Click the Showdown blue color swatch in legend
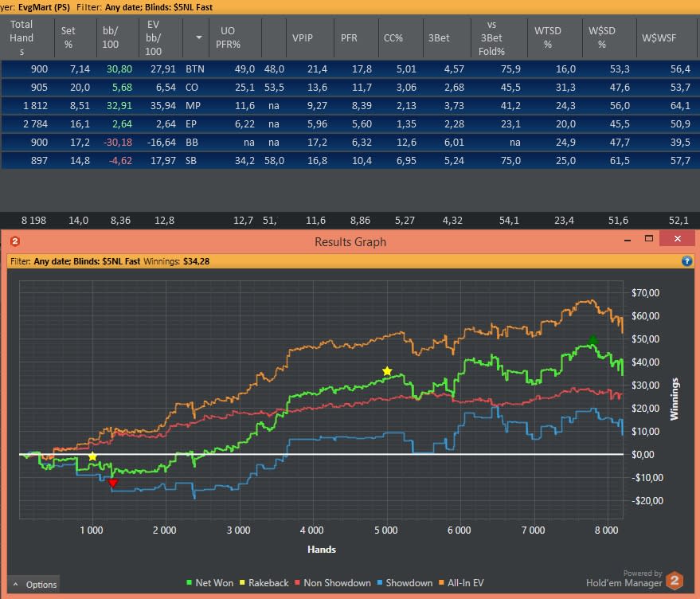 pos(380,582)
